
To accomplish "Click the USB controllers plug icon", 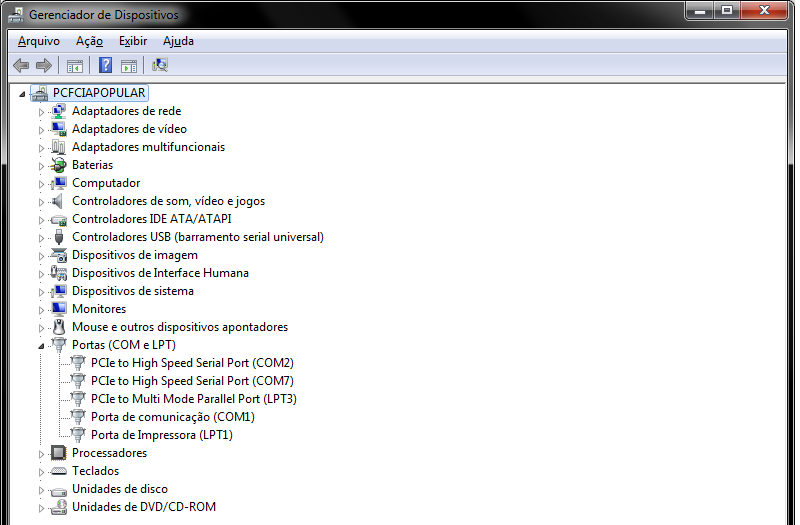I will 59,237.
